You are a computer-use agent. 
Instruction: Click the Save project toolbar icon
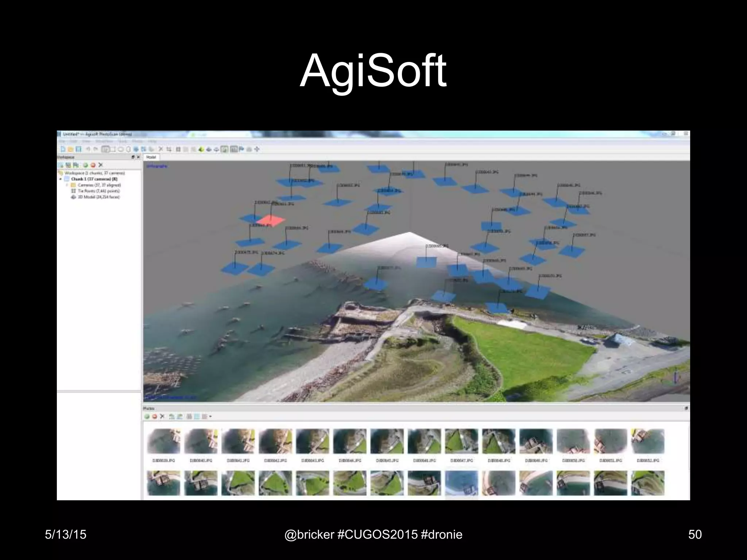[78, 149]
